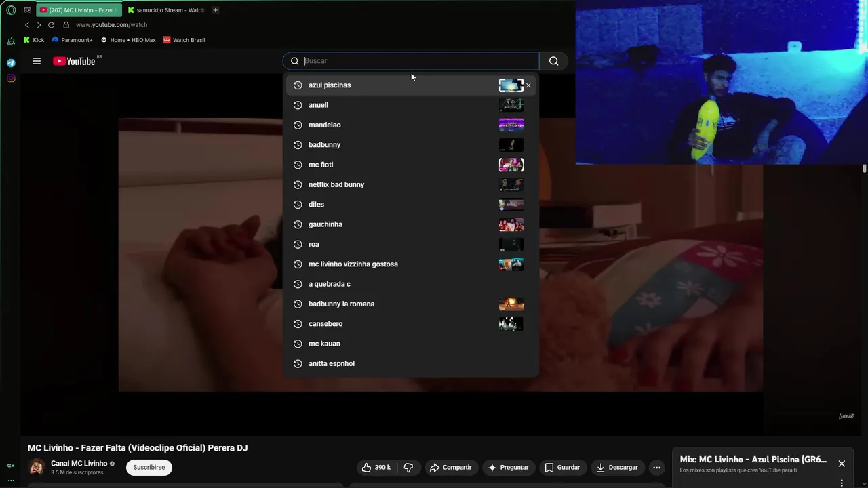Open the Home HBO Max bookmark
The width and height of the screenshot is (868, 488).
(x=128, y=40)
